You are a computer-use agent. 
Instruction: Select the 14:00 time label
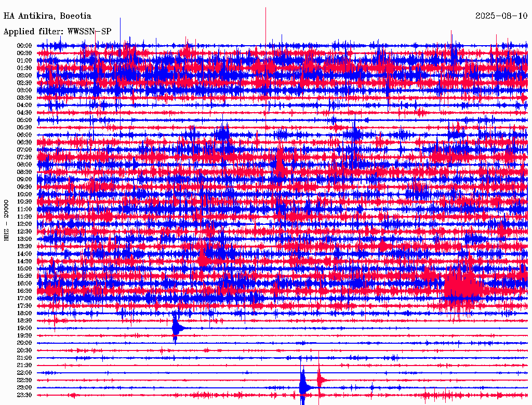[24, 254]
